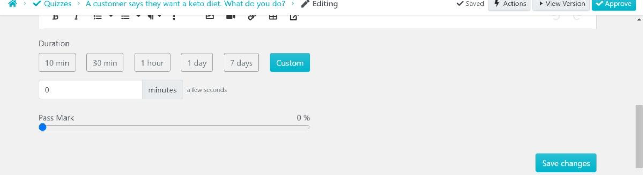This screenshot has height=176, width=644.
Task: Choose the 1 hour duration option
Action: [x=152, y=63]
